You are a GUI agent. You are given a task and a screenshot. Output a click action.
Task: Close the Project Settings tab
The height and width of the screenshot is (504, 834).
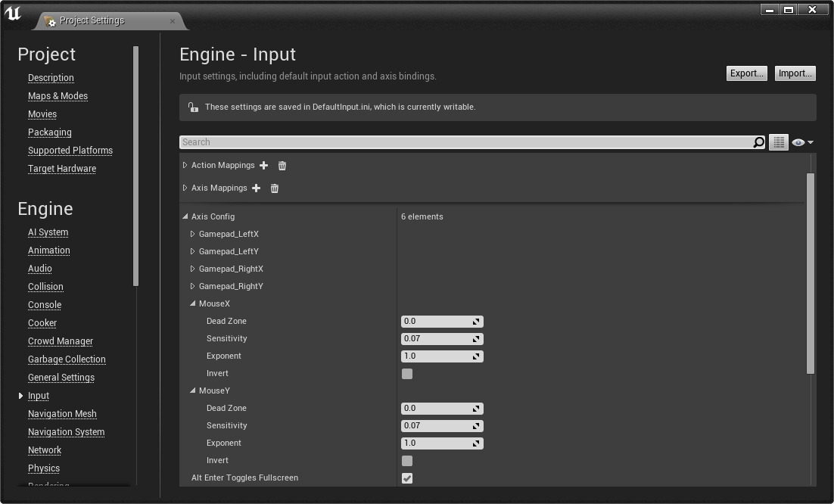(x=173, y=20)
